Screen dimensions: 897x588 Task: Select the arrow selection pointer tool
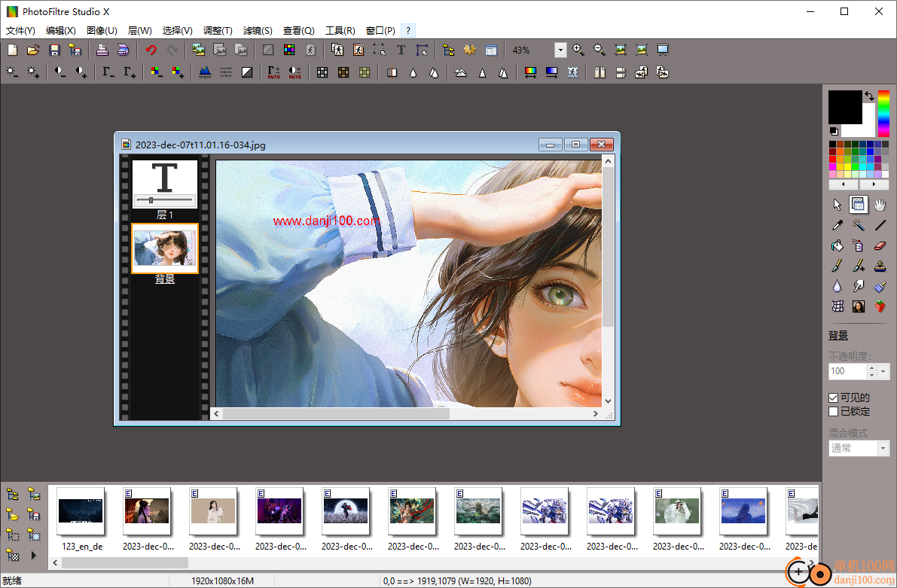tap(837, 205)
